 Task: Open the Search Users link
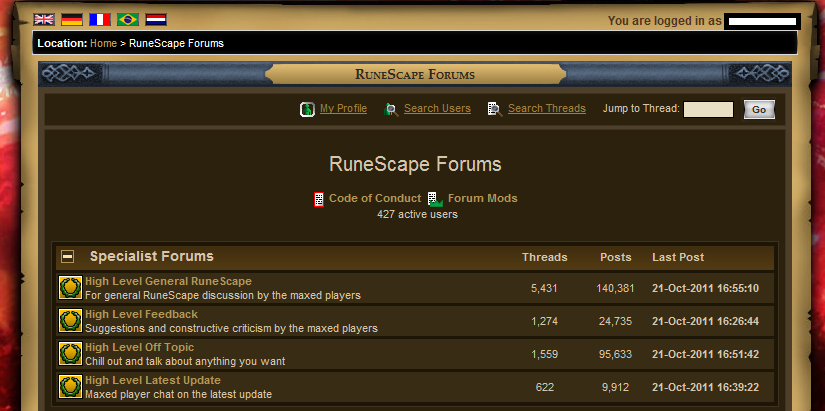click(437, 108)
